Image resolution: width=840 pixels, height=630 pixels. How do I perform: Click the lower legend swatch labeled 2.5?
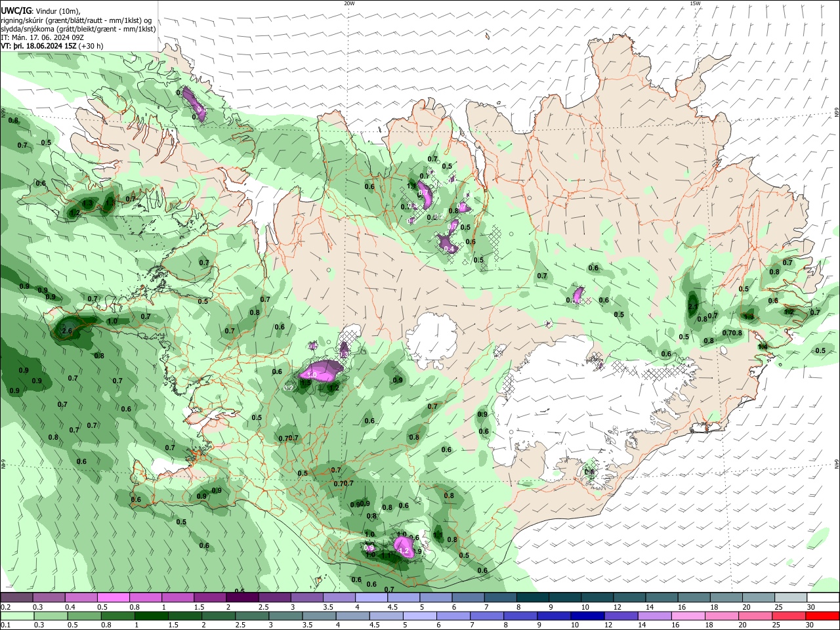pyautogui.click(x=252, y=616)
